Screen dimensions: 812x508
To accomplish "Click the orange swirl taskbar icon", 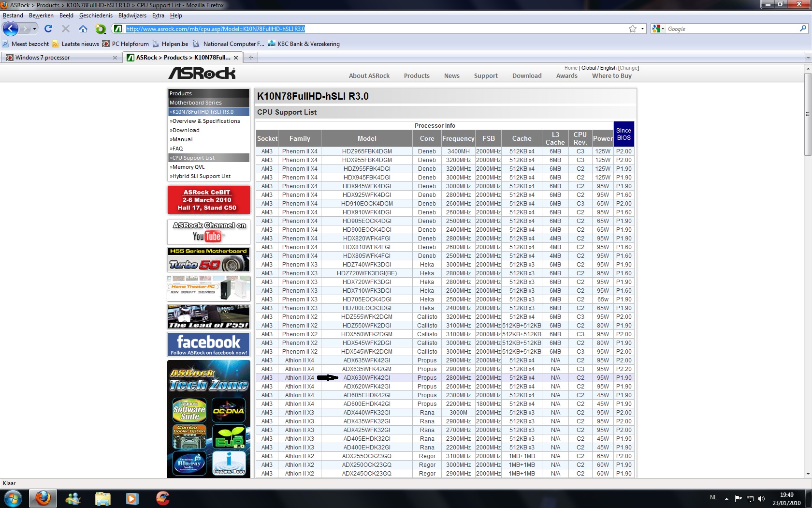I will (163, 498).
